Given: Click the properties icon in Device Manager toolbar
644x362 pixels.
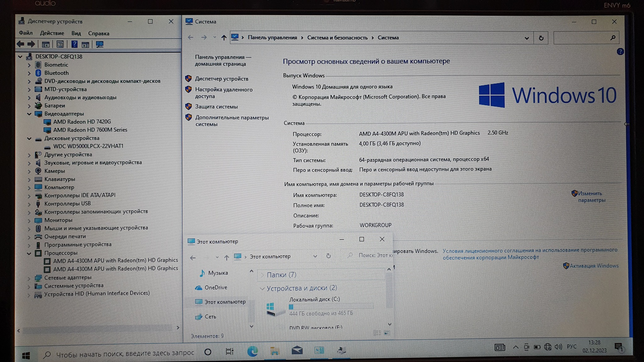Looking at the screenshot, I should [x=60, y=44].
